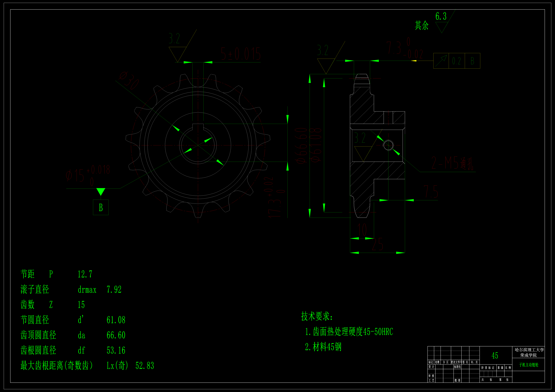
Task: Select the "标准化" title block cell
Action: pyautogui.click(x=457, y=367)
